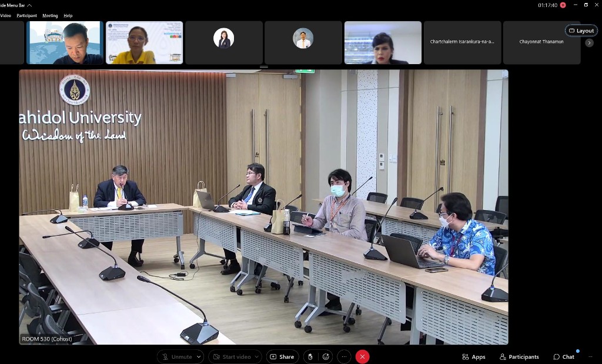Open panel options at the bottom right corner
This screenshot has height=364, width=602.
[x=590, y=357]
